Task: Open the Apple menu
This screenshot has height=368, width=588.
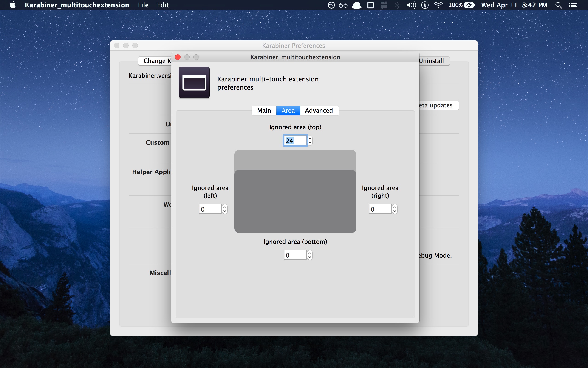Action: (x=13, y=5)
